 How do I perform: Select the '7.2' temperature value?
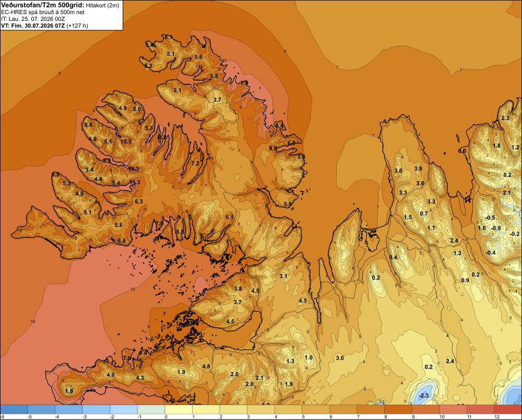click(195, 163)
